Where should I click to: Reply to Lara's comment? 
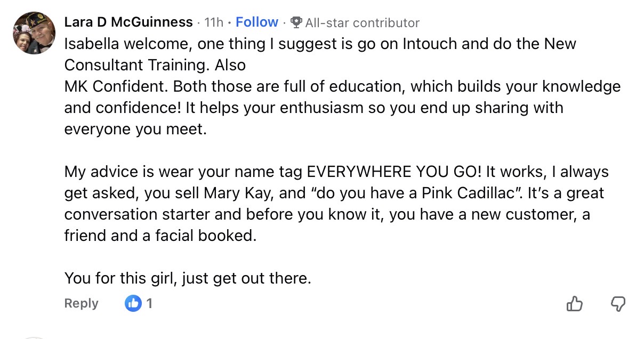(x=81, y=303)
